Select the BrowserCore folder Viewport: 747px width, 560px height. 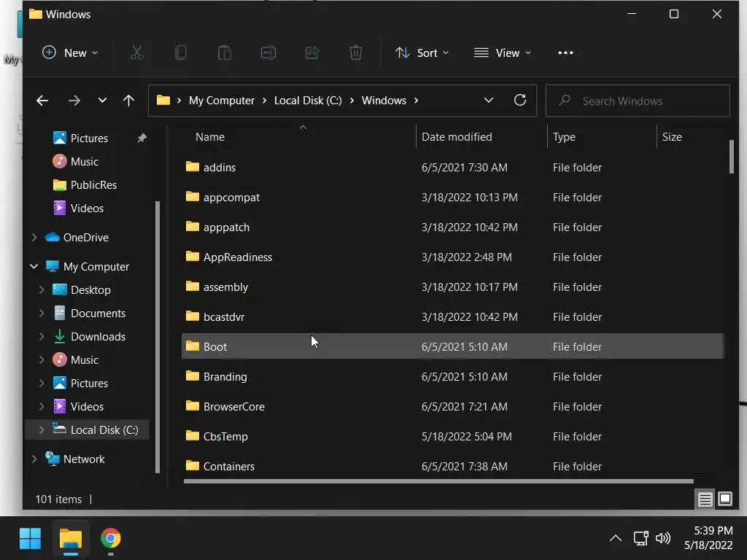(452, 407)
